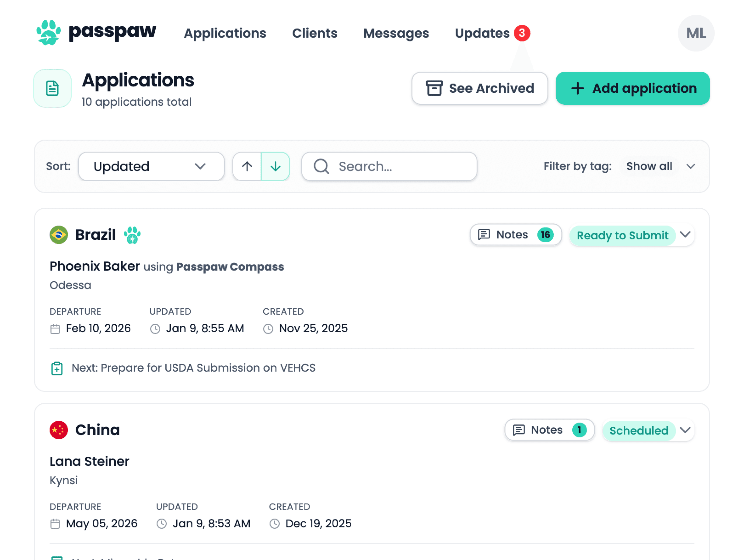744x560 pixels.
Task: Expand the Scheduled status chevron for China
Action: click(x=685, y=430)
